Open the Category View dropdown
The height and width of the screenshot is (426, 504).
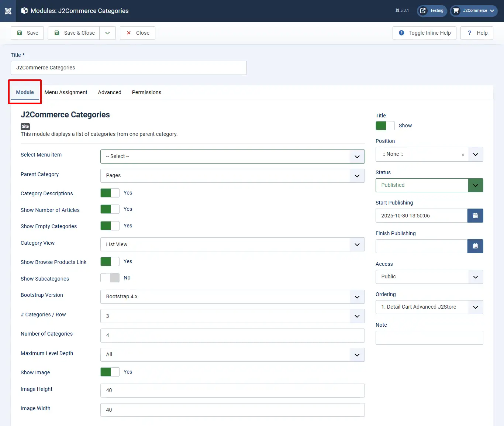[x=232, y=244]
